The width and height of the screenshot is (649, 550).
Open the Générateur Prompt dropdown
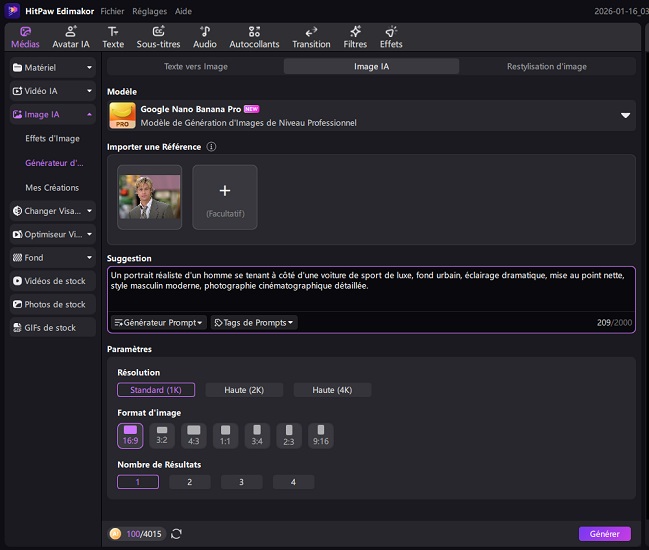(x=159, y=323)
